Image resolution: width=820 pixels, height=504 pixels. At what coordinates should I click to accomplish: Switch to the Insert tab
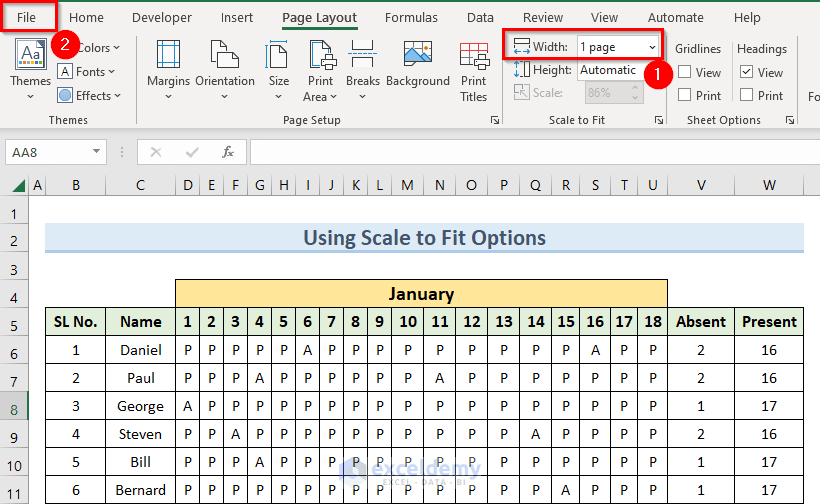[236, 17]
